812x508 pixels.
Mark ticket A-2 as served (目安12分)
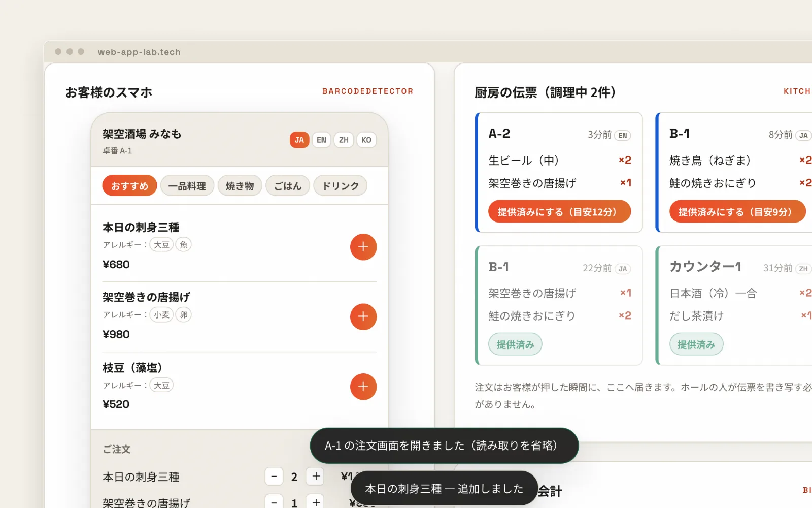coord(559,211)
